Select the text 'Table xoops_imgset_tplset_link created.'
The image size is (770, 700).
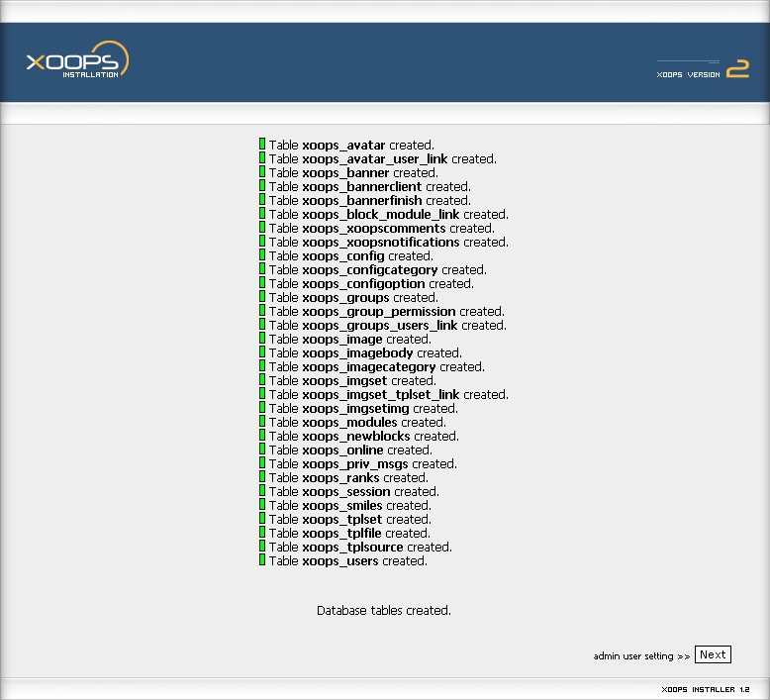point(388,394)
